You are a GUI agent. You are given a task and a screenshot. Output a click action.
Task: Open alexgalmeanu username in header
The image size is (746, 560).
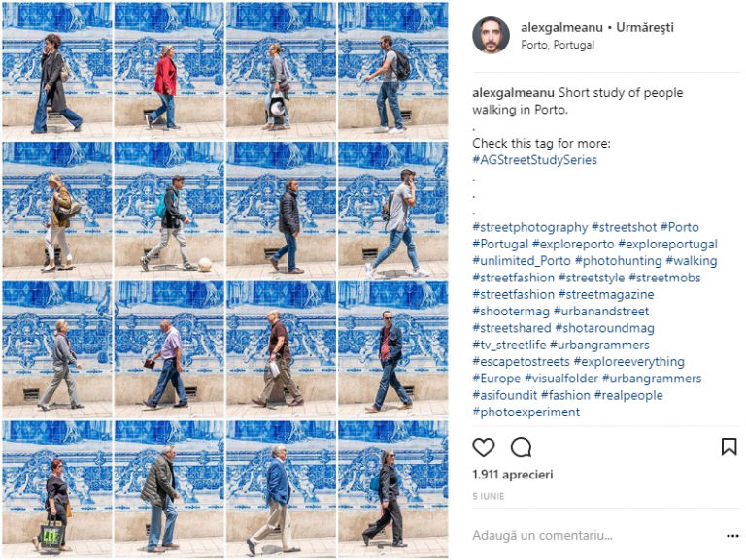click(561, 27)
